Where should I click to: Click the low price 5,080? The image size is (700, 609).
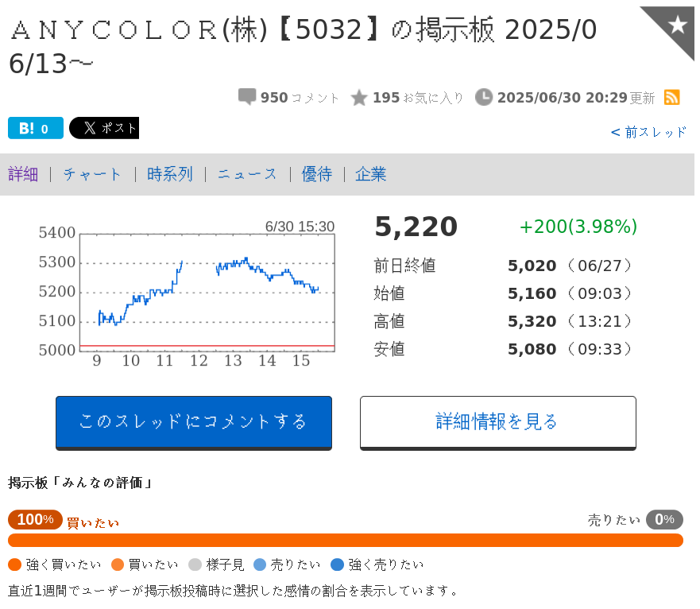click(x=532, y=348)
